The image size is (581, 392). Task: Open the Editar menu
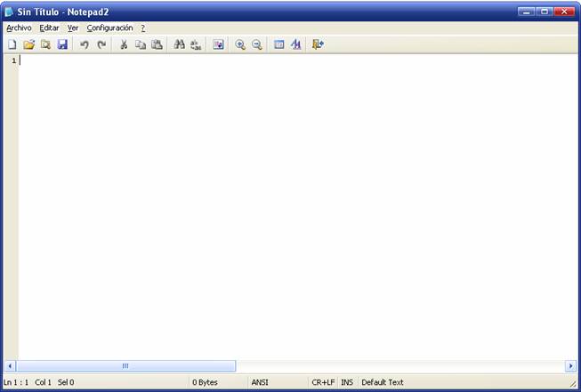pyautogui.click(x=49, y=28)
